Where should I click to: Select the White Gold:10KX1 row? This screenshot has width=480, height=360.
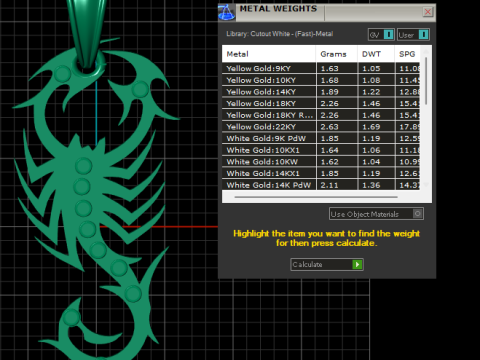321,150
